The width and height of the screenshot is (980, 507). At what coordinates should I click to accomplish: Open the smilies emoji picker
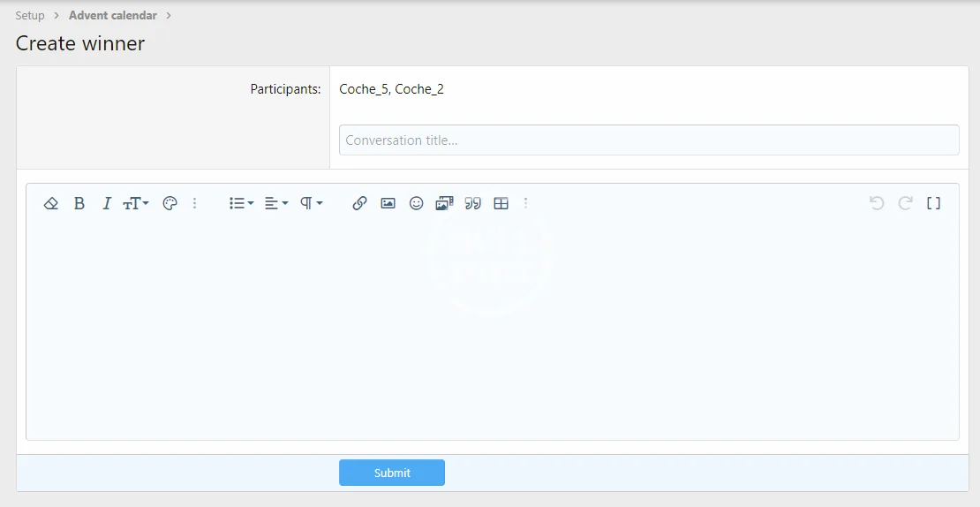tap(416, 203)
